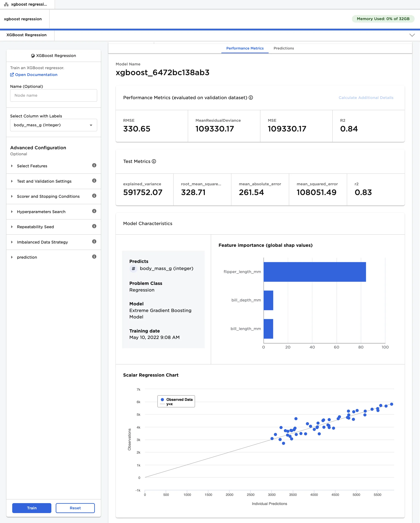Open Documentation link
Image resolution: width=420 pixels, height=523 pixels.
pyautogui.click(x=36, y=75)
